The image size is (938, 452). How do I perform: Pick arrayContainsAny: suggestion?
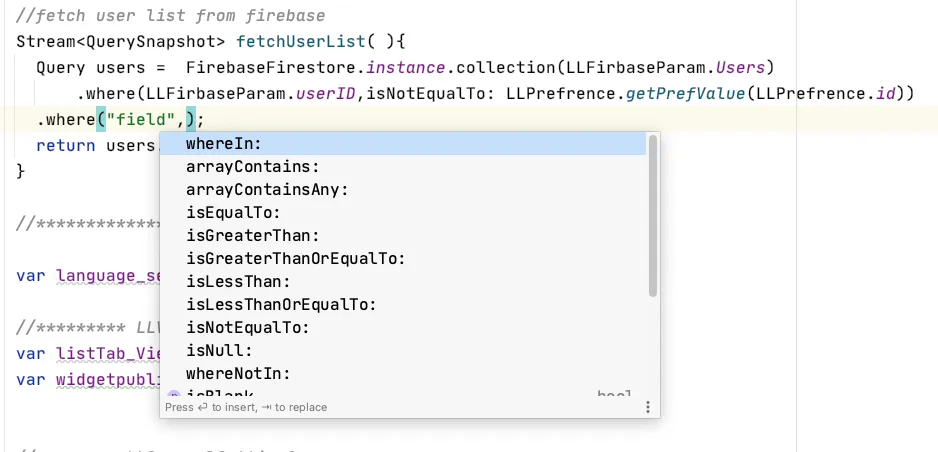tap(403, 190)
